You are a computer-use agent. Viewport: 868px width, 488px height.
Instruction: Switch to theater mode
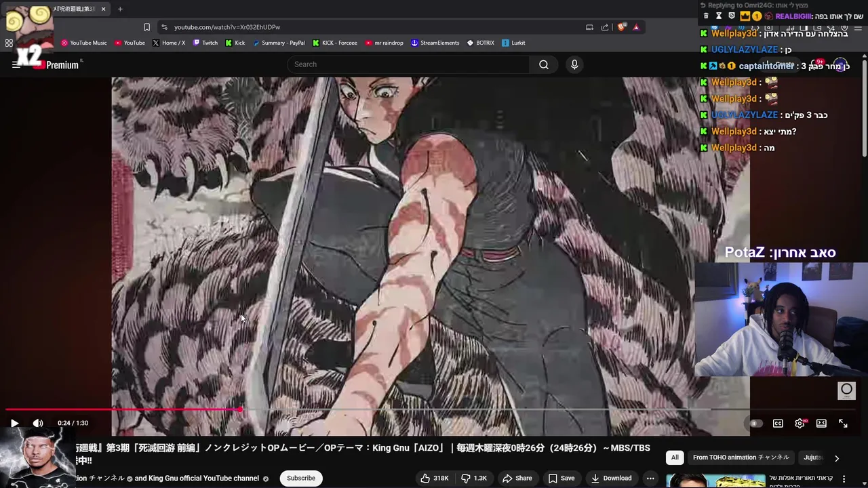tap(821, 423)
